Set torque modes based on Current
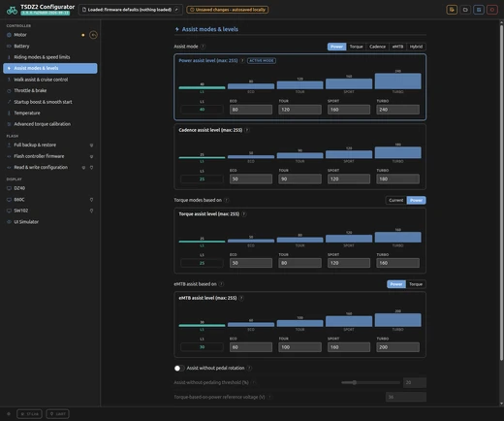 pos(396,200)
